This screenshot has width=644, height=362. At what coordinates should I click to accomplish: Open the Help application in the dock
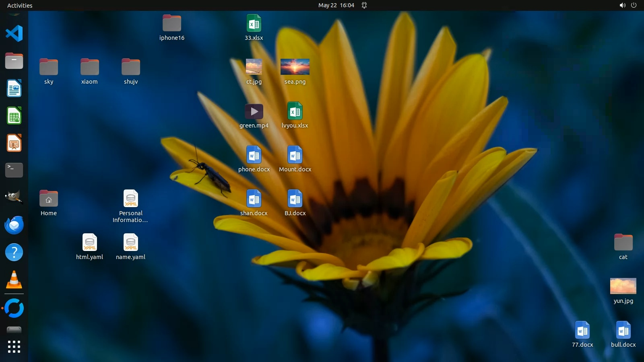point(14,253)
